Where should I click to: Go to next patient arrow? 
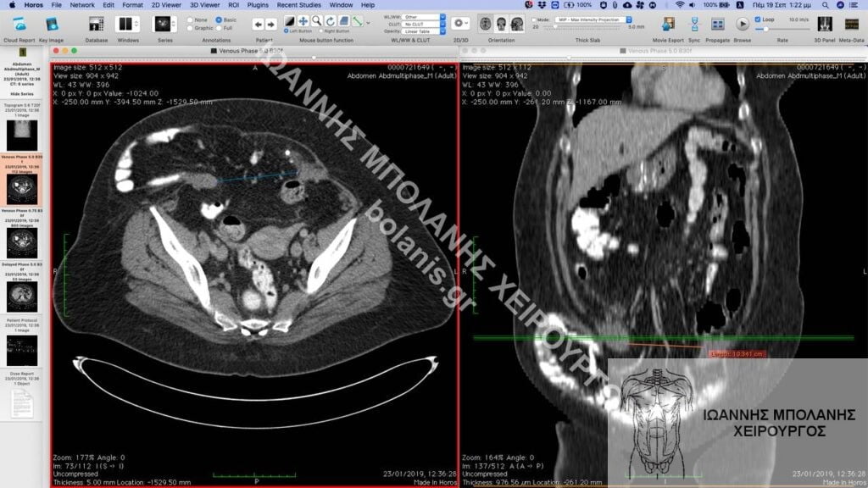270,25
